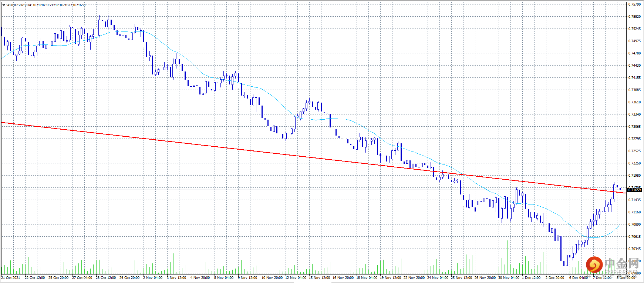Click price axis label 0.74155
This screenshot has height=283, width=644.
tap(635, 78)
